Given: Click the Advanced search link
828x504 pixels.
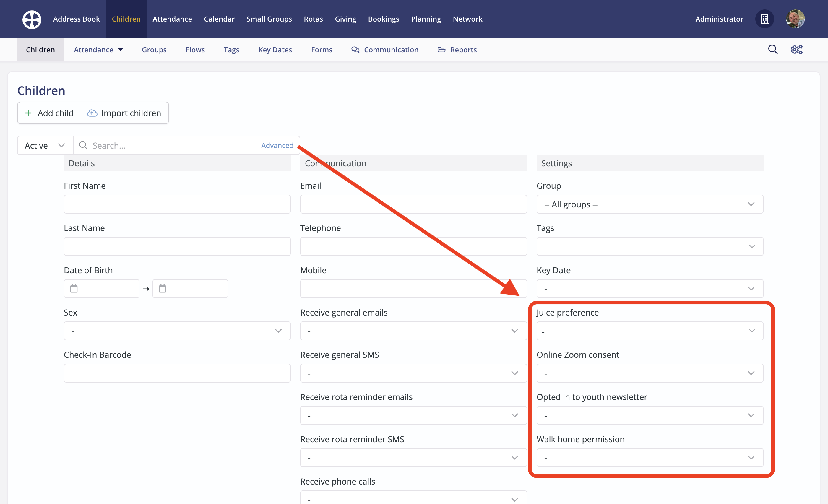Looking at the screenshot, I should pos(277,145).
